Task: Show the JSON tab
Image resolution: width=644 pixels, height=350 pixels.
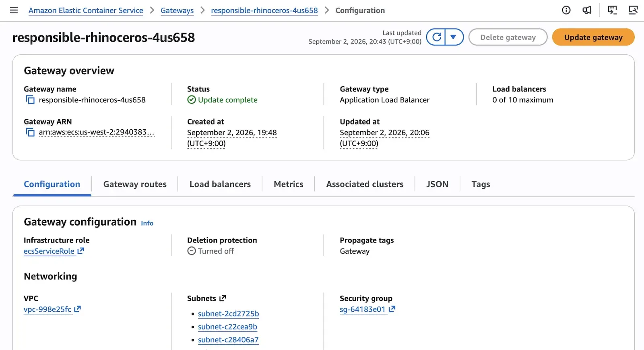Action: coord(438,184)
